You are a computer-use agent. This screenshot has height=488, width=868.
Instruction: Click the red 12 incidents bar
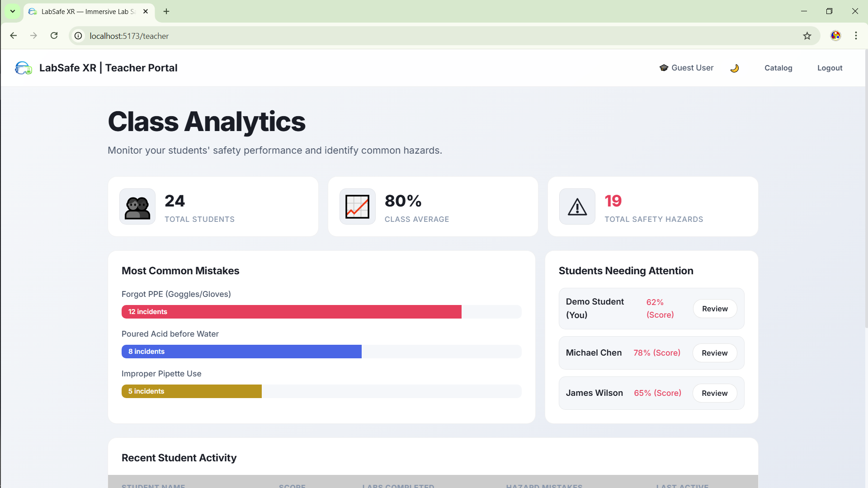(291, 312)
